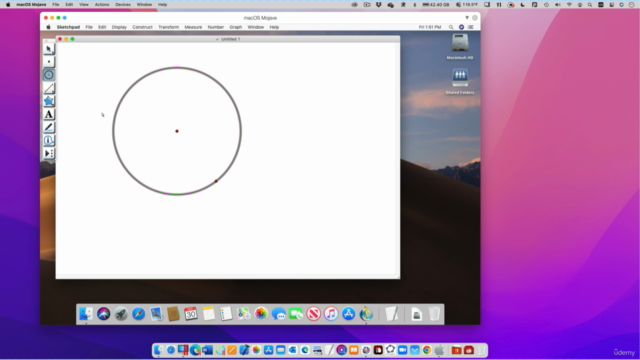Click the circle's center point

click(x=177, y=131)
